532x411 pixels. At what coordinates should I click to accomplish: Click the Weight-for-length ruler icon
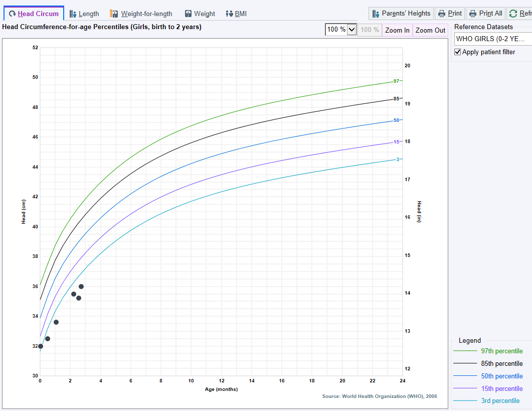[x=114, y=14]
